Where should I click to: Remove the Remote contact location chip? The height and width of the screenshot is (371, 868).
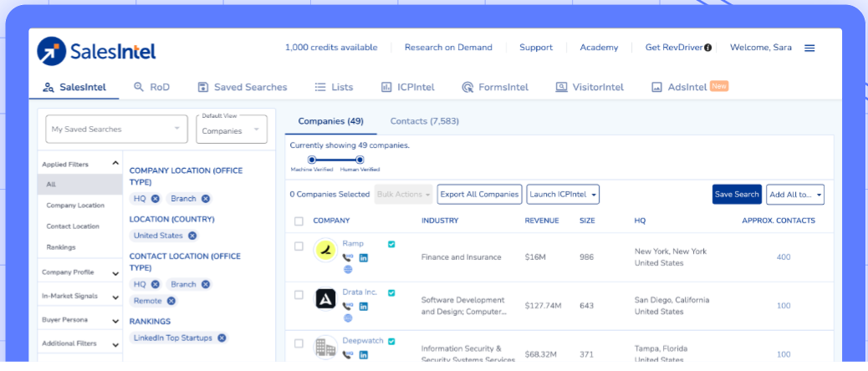[171, 301]
